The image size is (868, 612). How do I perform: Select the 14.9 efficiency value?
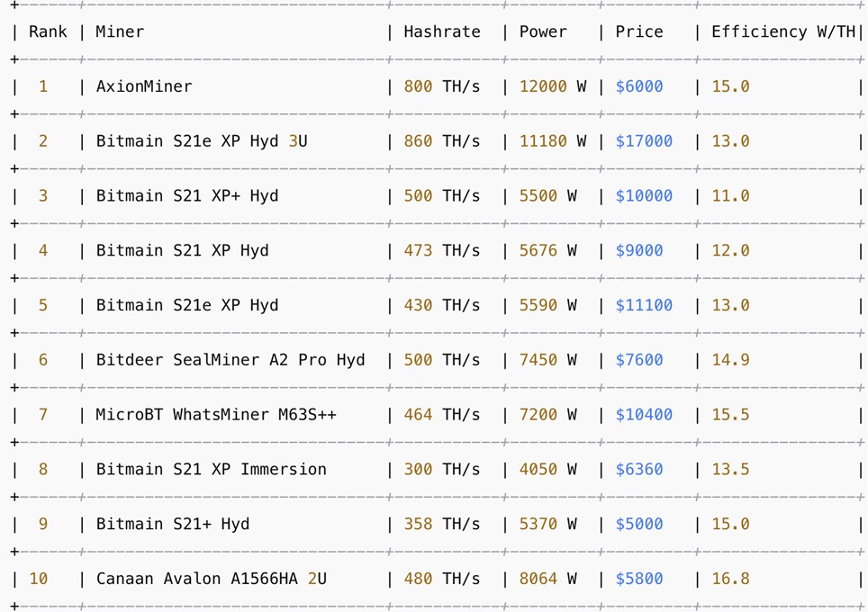(x=730, y=360)
